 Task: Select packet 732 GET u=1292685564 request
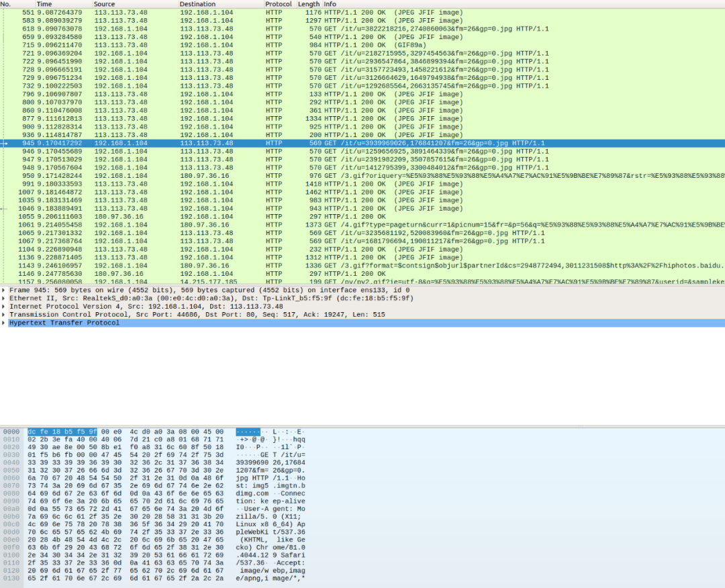(362, 86)
